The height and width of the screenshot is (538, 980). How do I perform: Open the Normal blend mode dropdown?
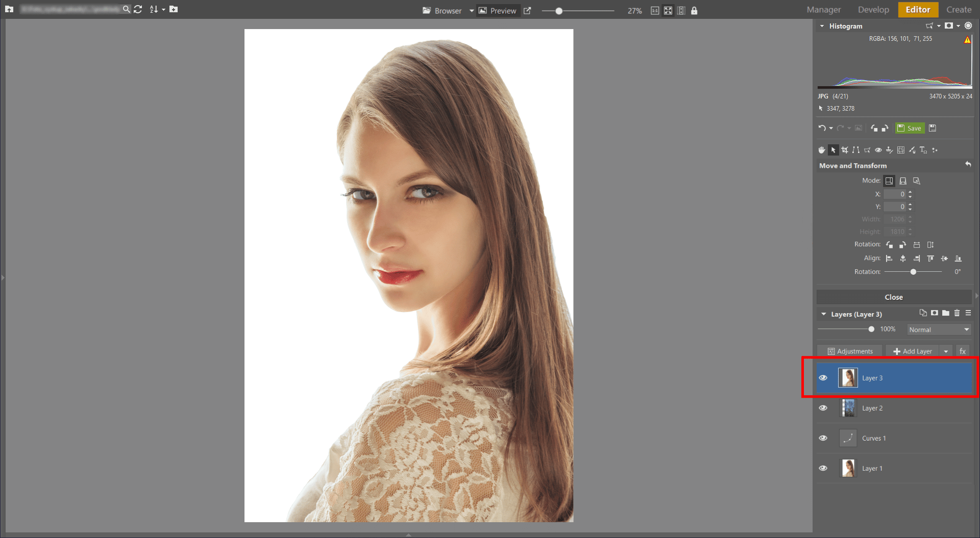click(939, 329)
